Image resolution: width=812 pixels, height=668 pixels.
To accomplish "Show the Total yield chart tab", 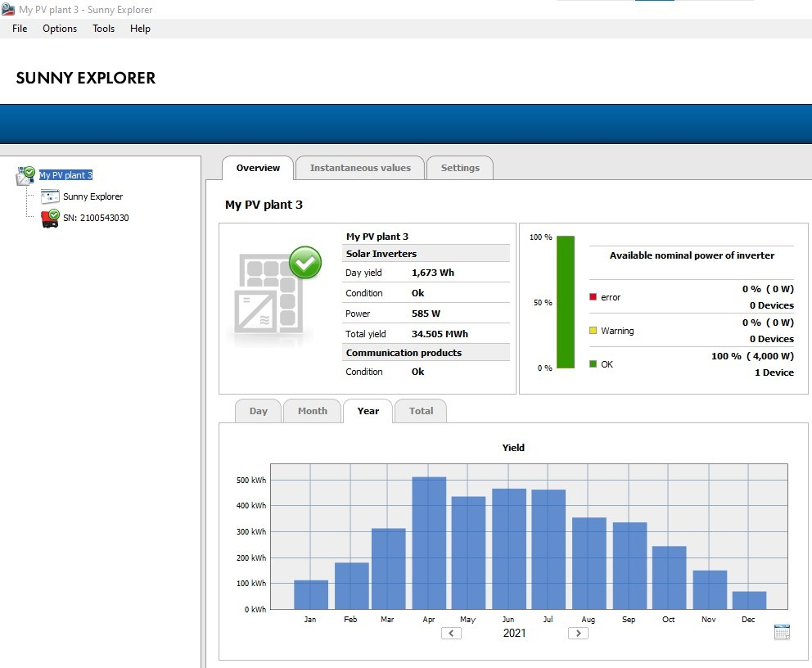I will [421, 411].
